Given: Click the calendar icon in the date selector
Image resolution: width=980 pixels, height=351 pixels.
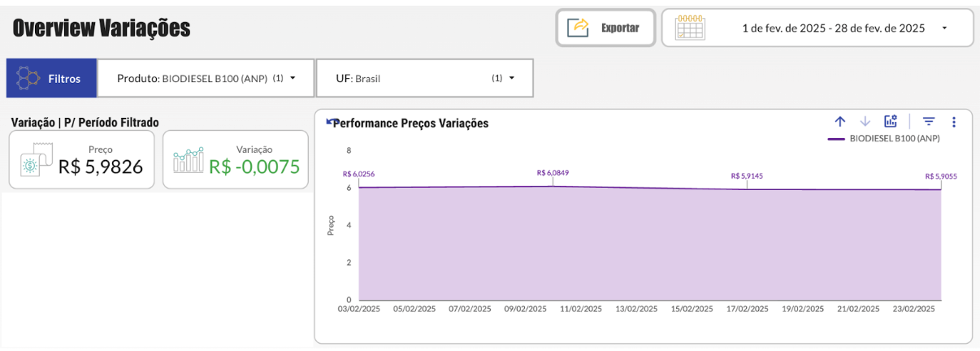Looking at the screenshot, I should (x=690, y=28).
